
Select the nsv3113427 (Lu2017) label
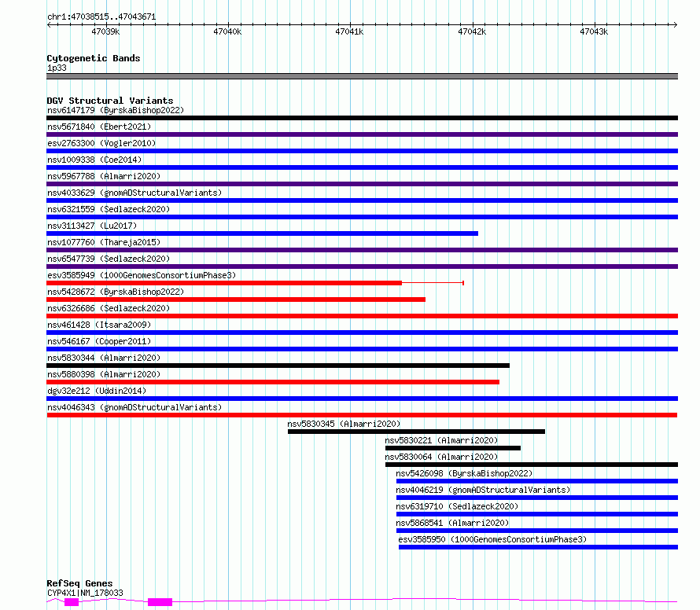coord(92,226)
